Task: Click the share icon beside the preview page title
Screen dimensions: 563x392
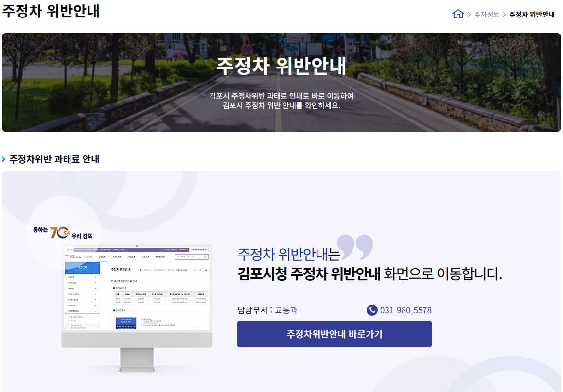Action: [200, 270]
